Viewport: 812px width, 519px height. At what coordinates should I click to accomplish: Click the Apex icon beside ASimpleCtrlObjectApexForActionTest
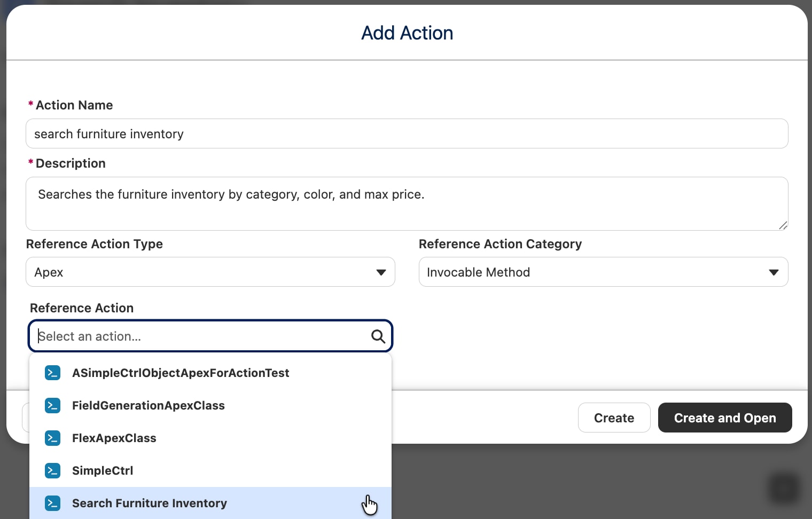52,373
